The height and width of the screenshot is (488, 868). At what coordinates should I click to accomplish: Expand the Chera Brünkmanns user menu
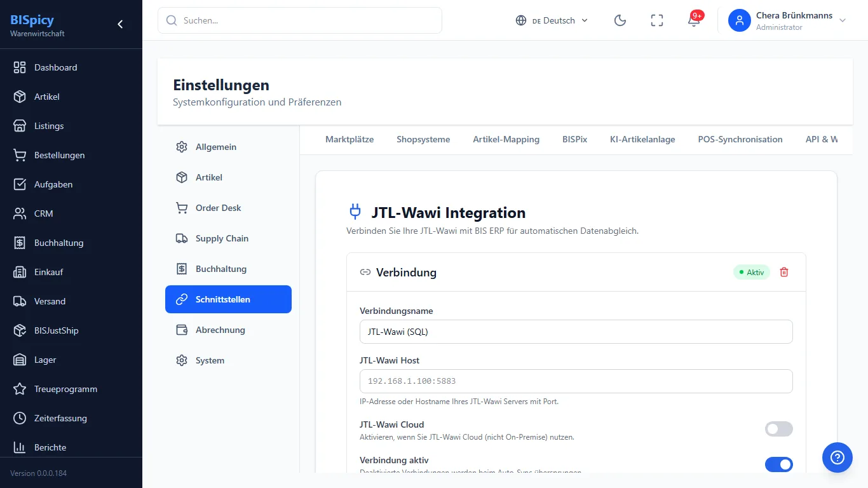(788, 20)
